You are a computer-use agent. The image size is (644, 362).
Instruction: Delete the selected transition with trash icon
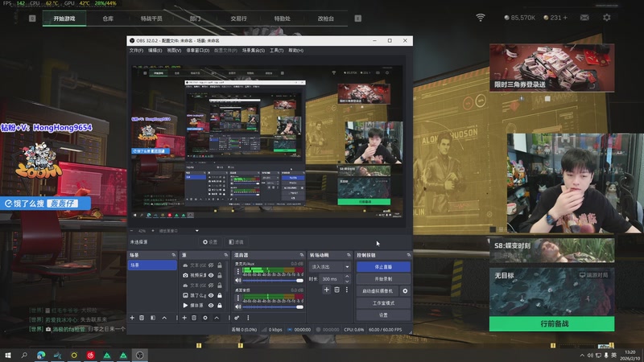[x=336, y=290]
